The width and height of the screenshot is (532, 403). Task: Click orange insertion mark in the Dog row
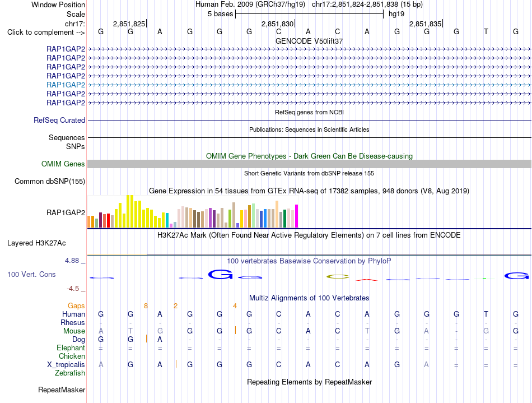146,339
